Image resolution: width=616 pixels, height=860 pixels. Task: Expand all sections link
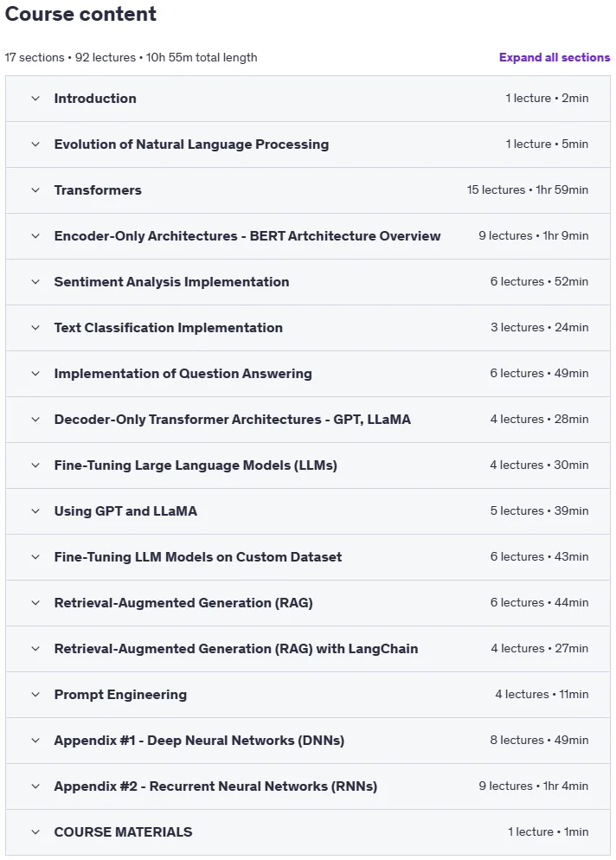554,58
